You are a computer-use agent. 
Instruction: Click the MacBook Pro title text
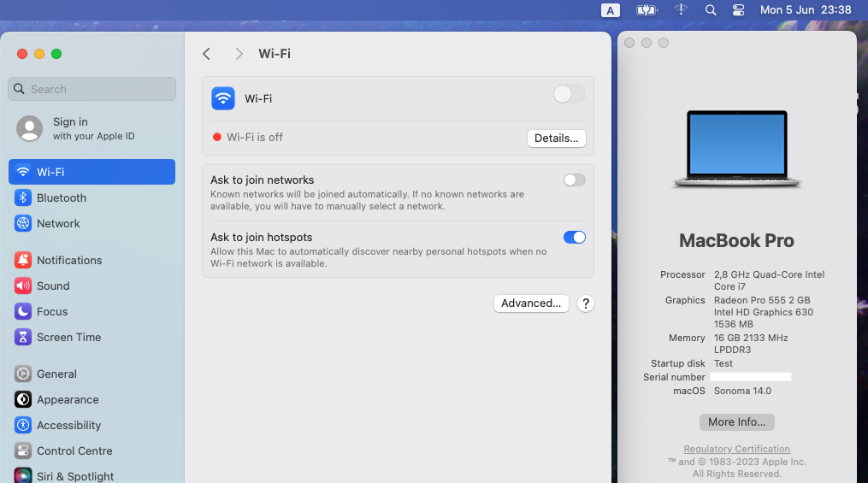point(736,241)
